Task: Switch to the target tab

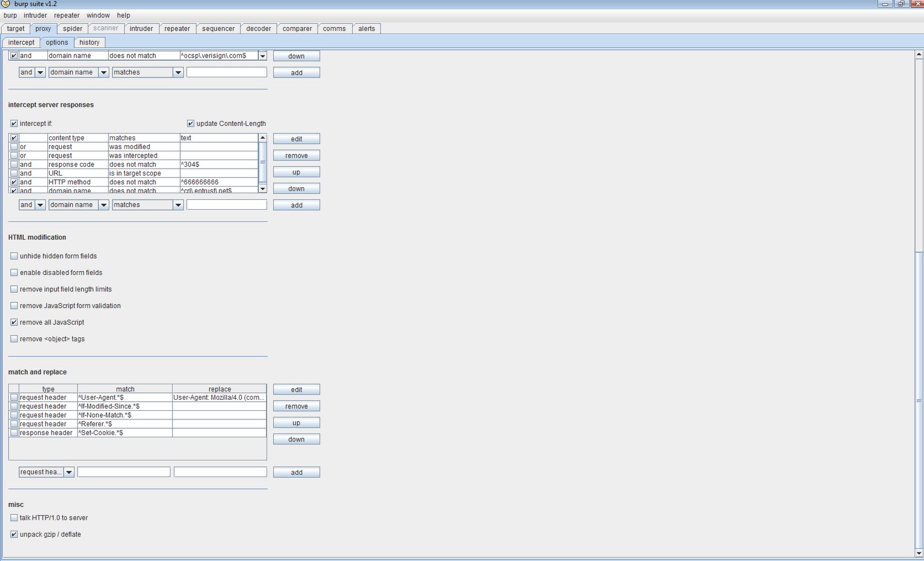Action: pos(16,28)
